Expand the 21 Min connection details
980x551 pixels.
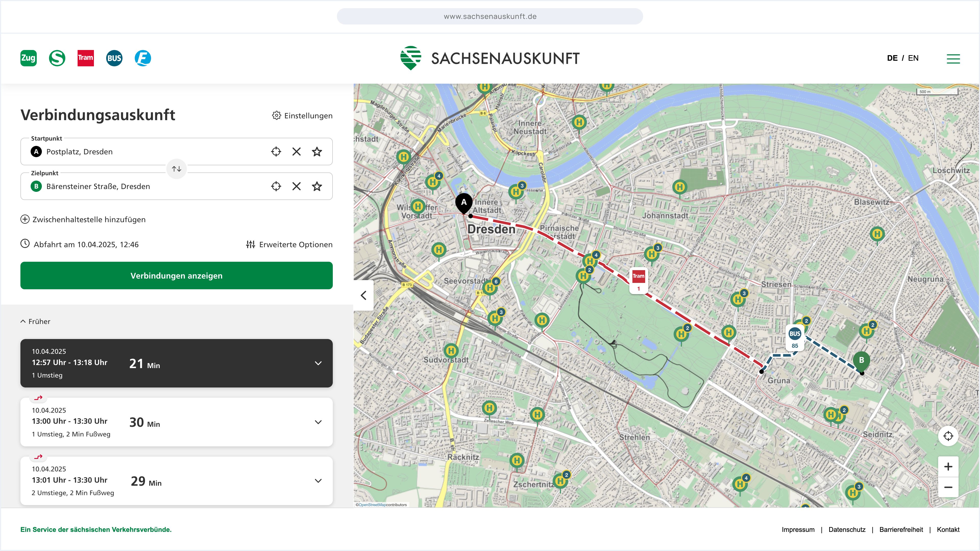coord(318,363)
